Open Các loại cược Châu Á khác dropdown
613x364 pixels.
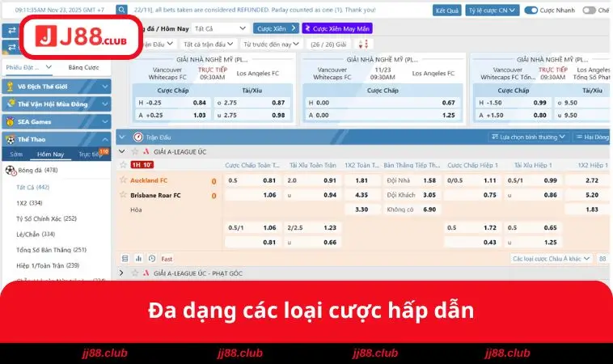pyautogui.click(x=552, y=258)
